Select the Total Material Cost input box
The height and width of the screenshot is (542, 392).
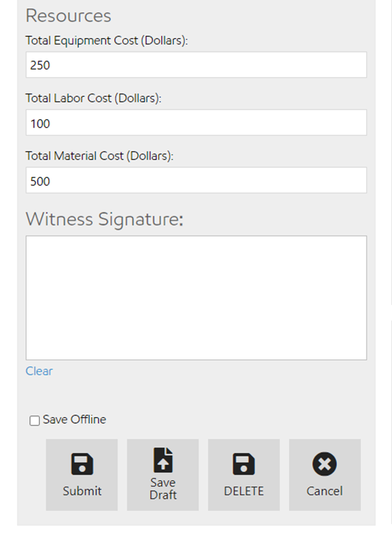click(196, 180)
